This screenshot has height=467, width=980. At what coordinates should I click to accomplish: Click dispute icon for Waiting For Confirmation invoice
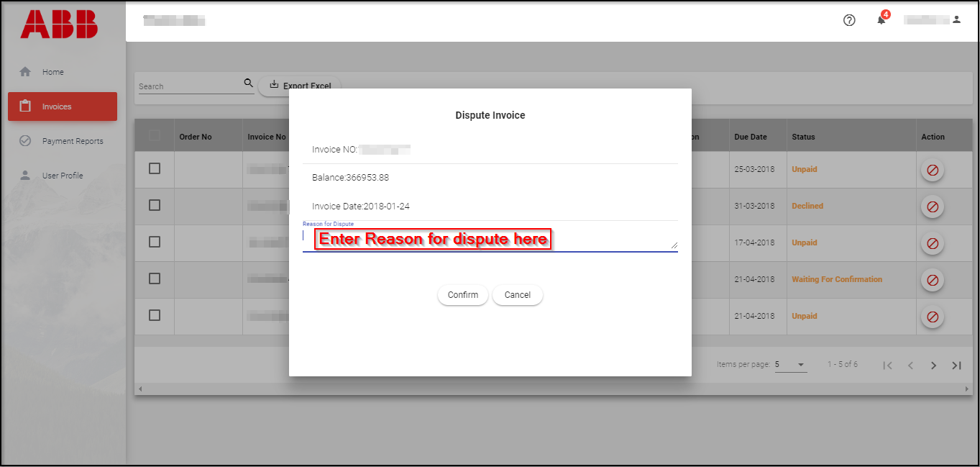click(x=933, y=280)
